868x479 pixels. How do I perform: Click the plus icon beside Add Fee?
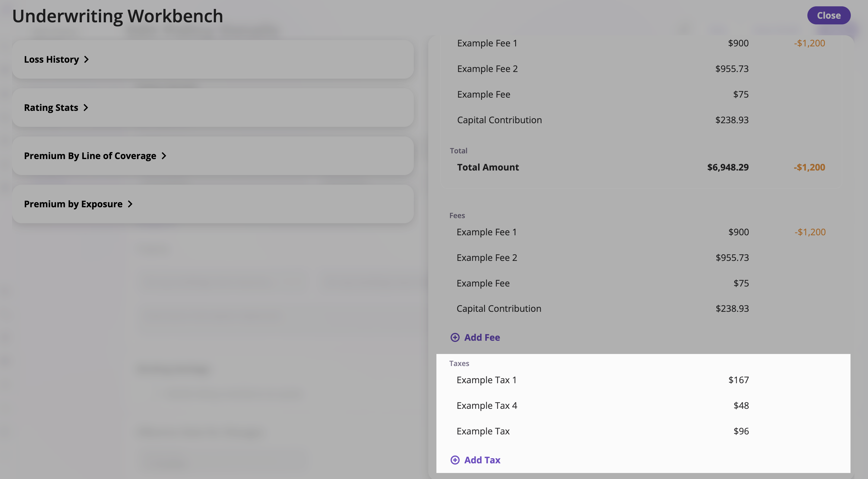coord(455,337)
